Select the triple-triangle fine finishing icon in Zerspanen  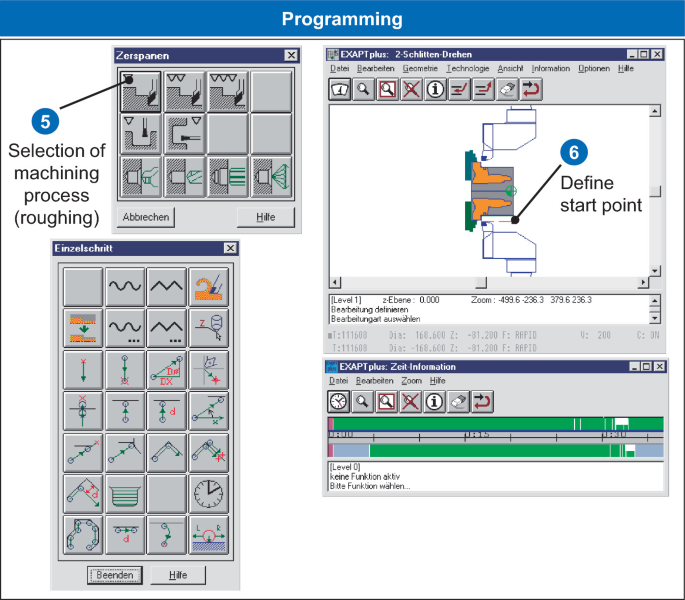[x=228, y=91]
